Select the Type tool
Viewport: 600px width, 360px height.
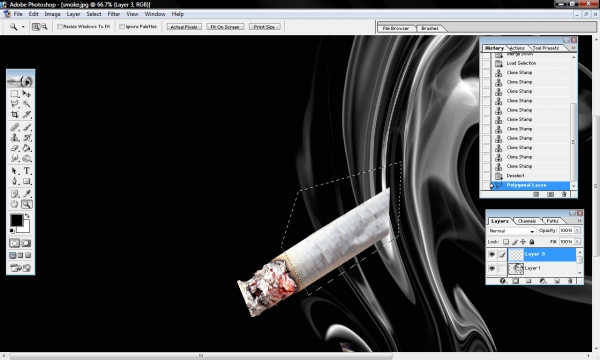click(26, 171)
